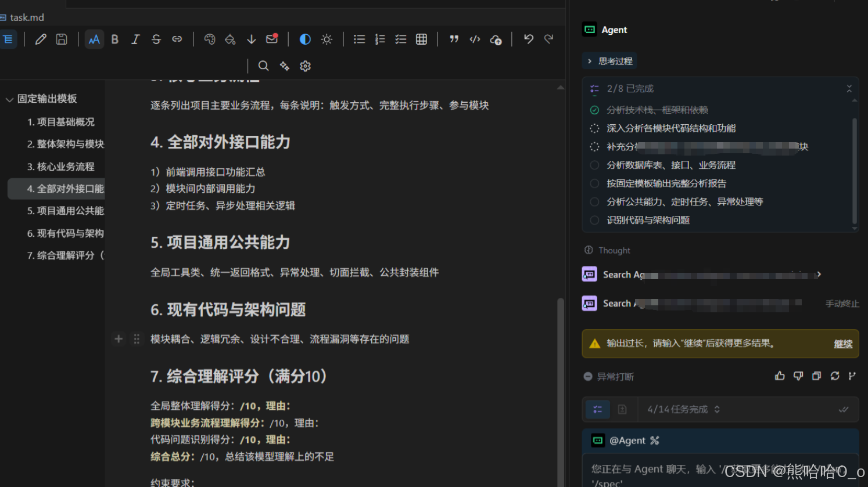Click the AI sparkle icon
The height and width of the screenshot is (487, 868).
click(285, 66)
